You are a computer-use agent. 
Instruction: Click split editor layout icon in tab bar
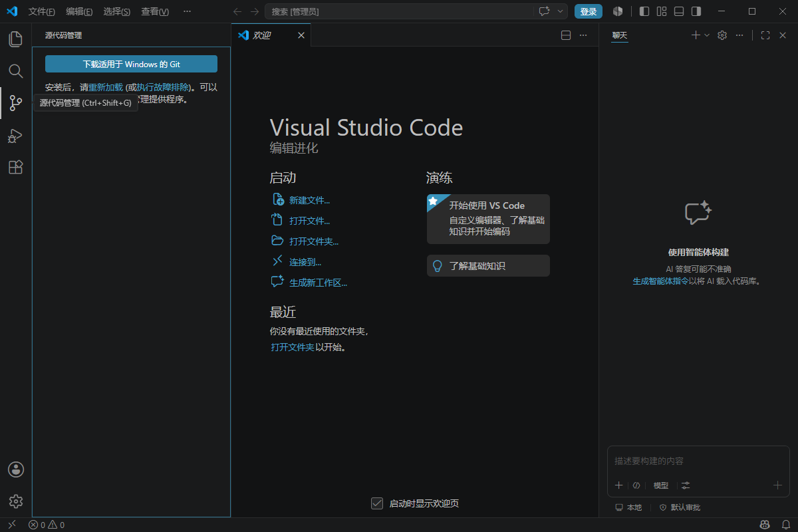[566, 35]
